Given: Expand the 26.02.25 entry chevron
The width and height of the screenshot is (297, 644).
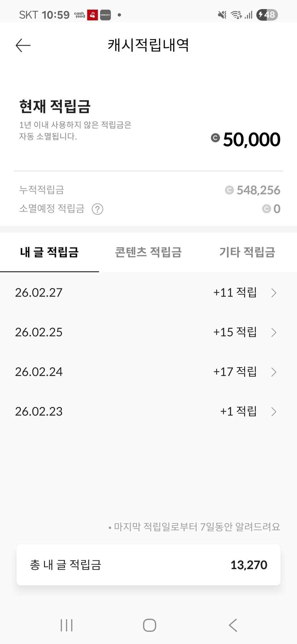Looking at the screenshot, I should point(274,332).
